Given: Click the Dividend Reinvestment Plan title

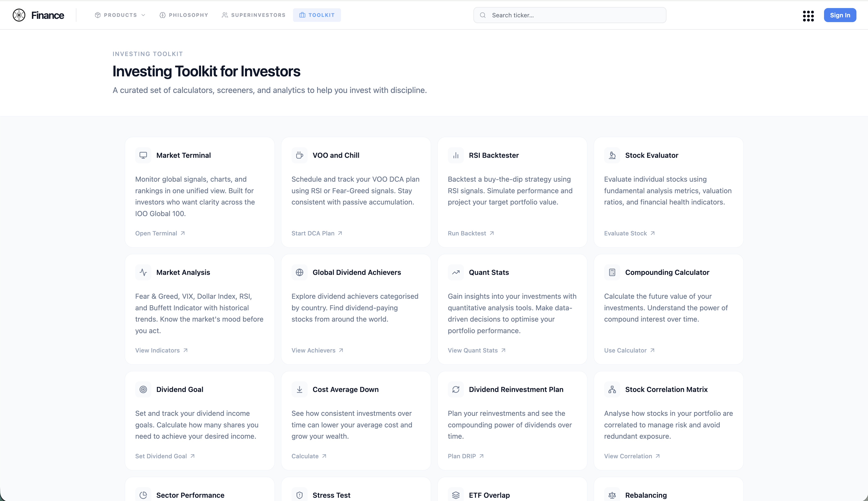Looking at the screenshot, I should coord(516,389).
